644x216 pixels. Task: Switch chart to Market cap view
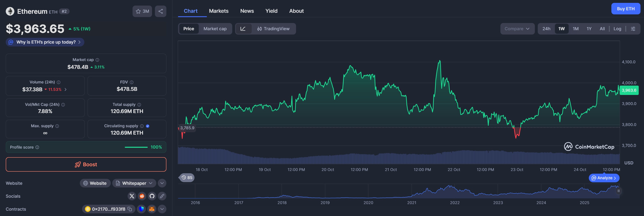(x=215, y=29)
